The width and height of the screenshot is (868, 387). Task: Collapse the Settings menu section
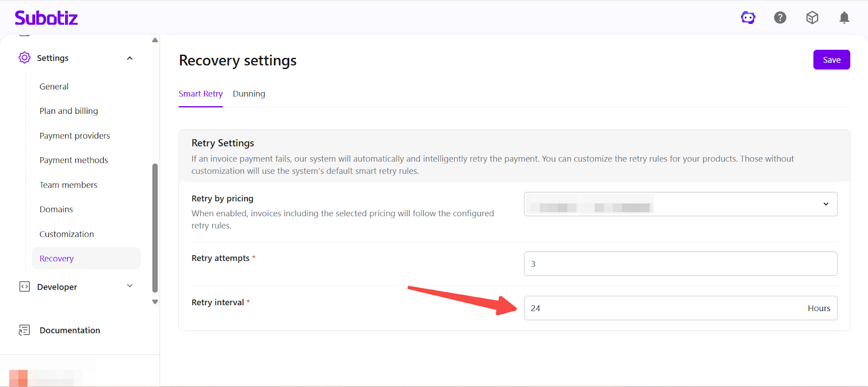130,58
